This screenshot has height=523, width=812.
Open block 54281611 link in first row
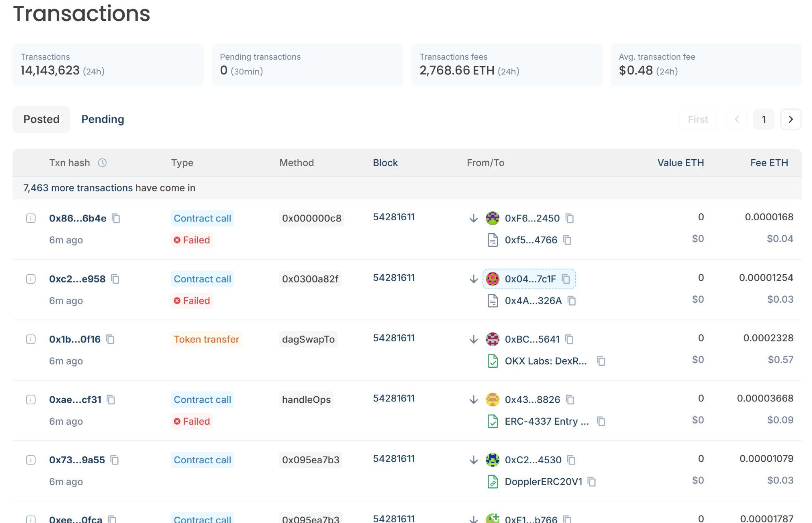(394, 217)
